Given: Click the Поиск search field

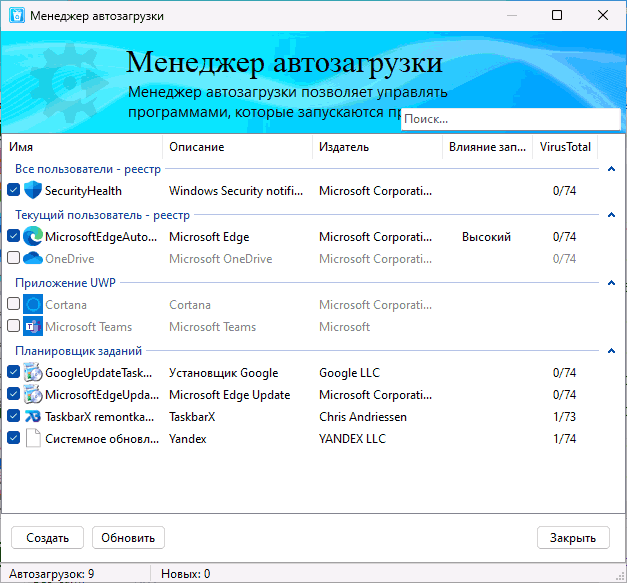Looking at the screenshot, I should 511,119.
